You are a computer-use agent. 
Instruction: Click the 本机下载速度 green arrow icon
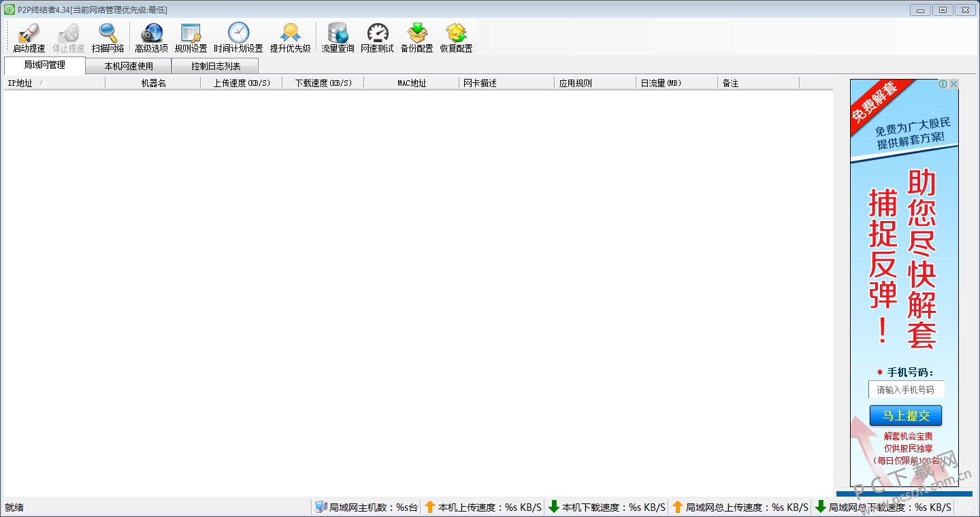pos(553,507)
